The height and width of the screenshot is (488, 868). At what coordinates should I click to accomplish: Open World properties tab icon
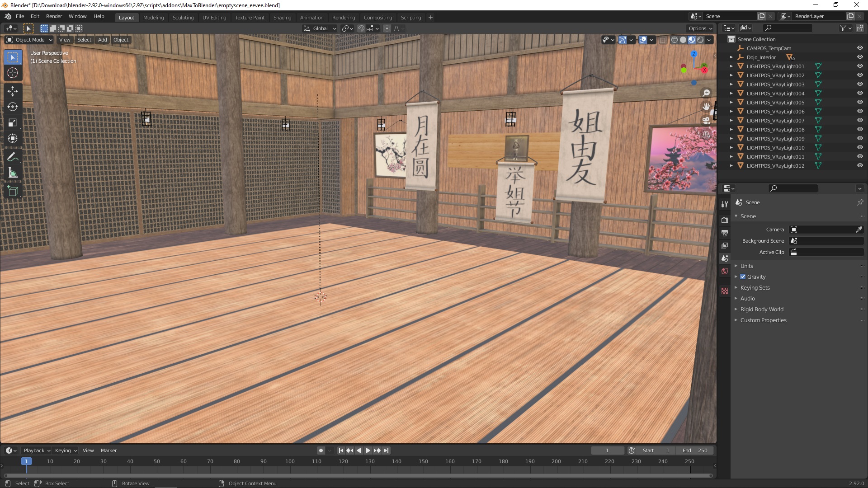725,271
